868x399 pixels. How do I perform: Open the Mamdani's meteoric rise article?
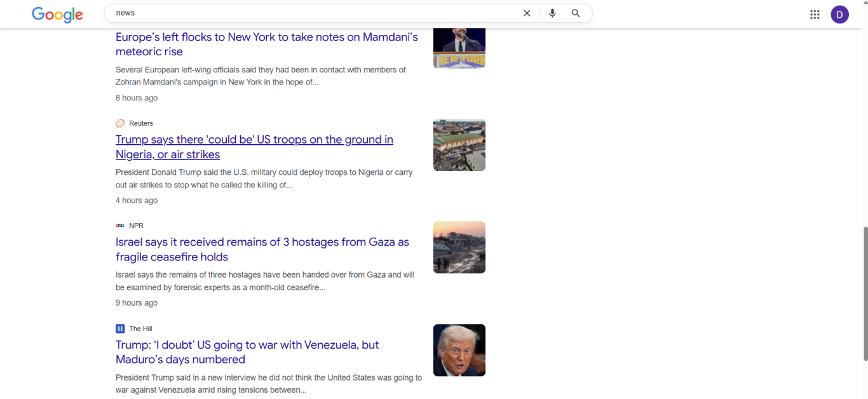tap(266, 44)
